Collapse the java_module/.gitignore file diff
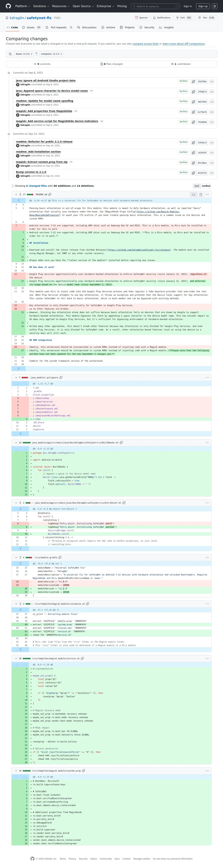This screenshot has height=868, width=223. (16, 377)
